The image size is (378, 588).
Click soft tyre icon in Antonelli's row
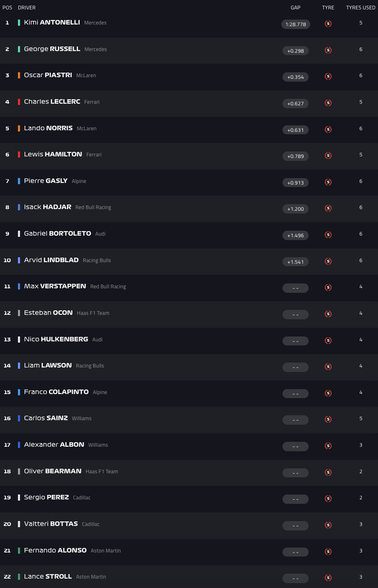[328, 24]
